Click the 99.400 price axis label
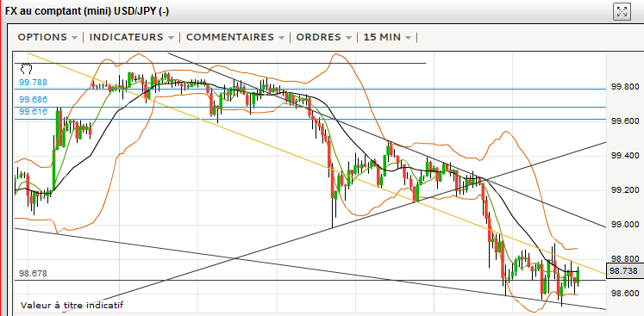The height and width of the screenshot is (316, 644). pyautogui.click(x=625, y=156)
